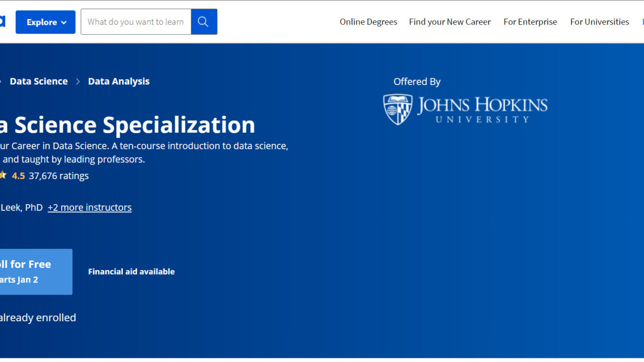Click the Enroll for Free button

pyautogui.click(x=36, y=271)
